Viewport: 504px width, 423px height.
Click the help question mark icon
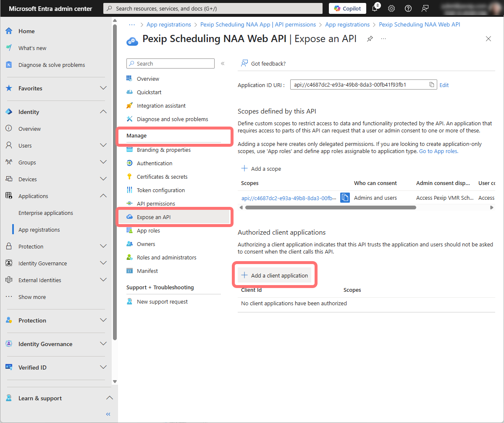[408, 8]
